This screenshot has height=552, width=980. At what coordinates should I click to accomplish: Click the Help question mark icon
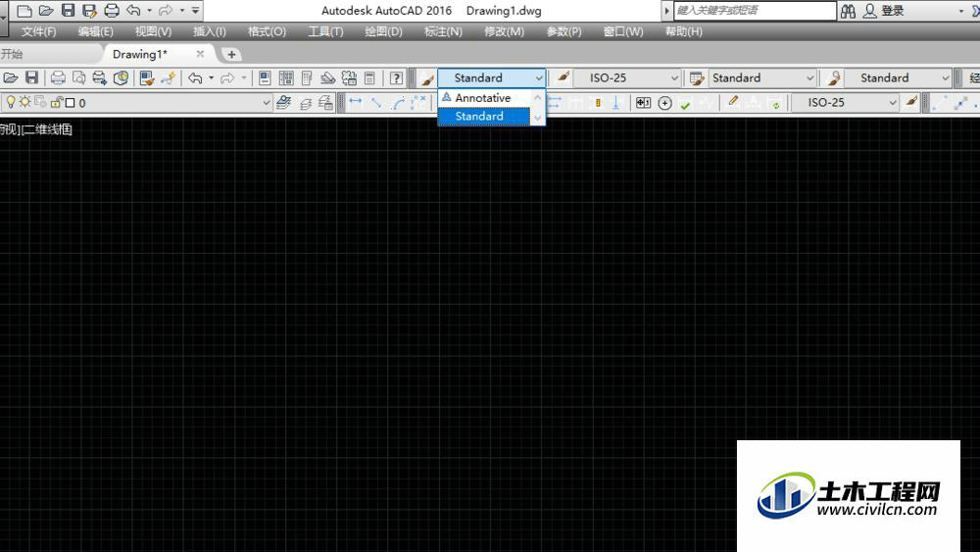[396, 78]
